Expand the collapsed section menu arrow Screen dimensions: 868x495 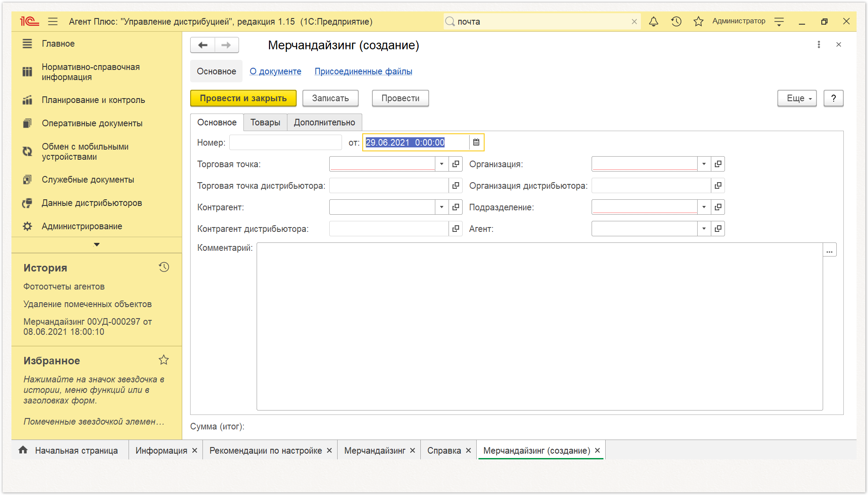(x=97, y=245)
